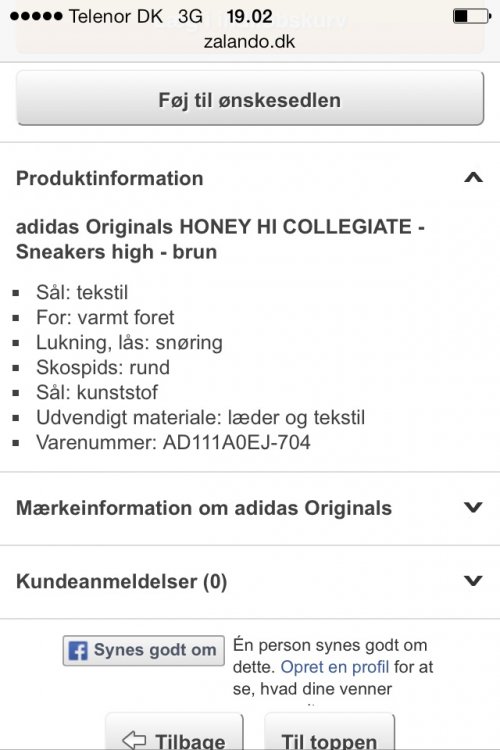
Task: Tap the 19.02 clock in status bar
Action: point(249,16)
